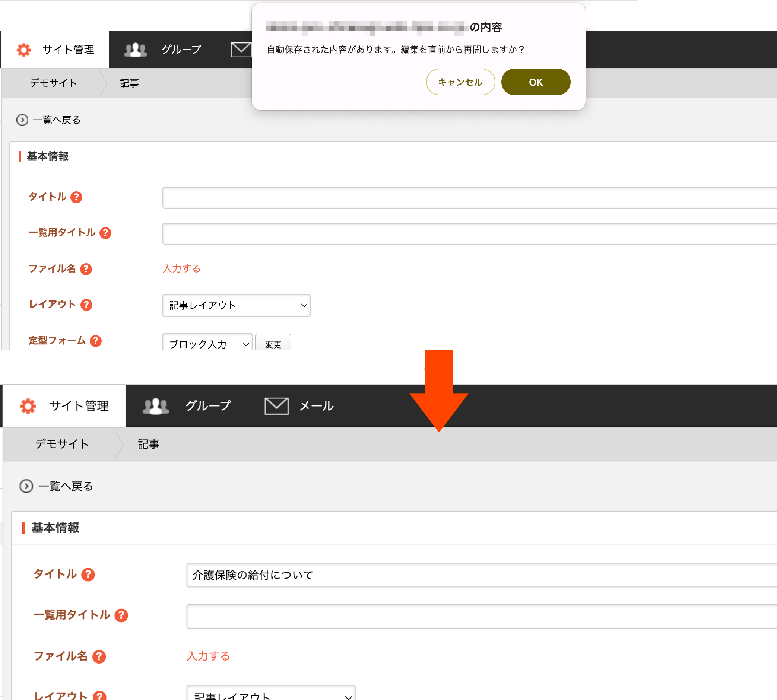
Task: Click 記事 breadcrumb in lower screenshot
Action: pyautogui.click(x=149, y=444)
